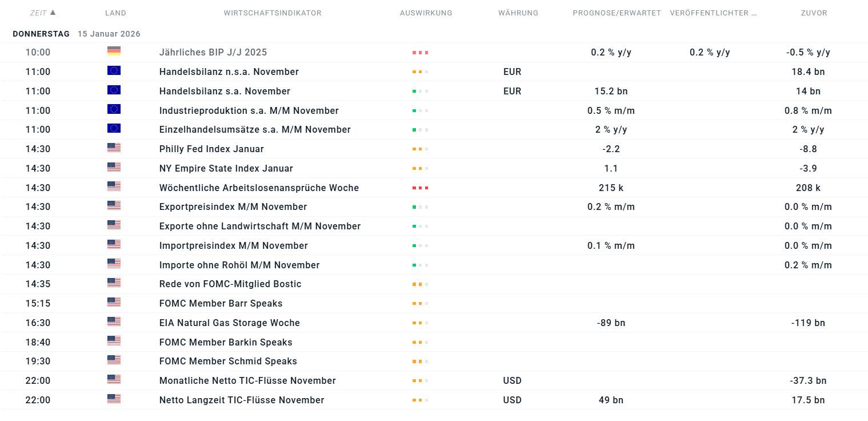
Task: Select the Auswirkung column header
Action: (x=426, y=13)
